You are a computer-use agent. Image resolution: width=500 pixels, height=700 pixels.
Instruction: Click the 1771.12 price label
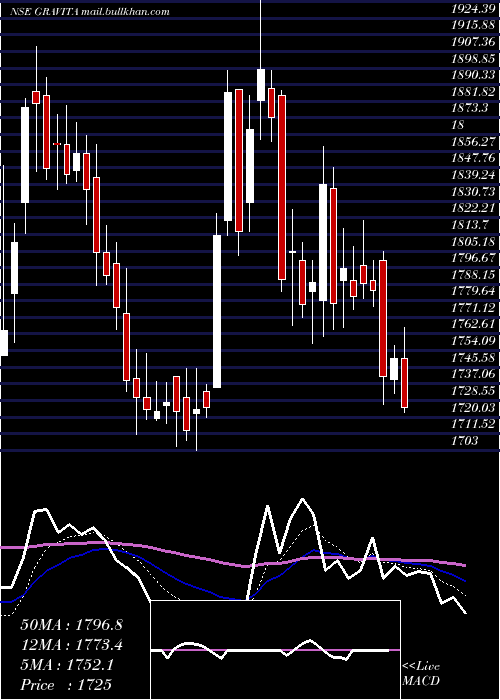point(473,308)
